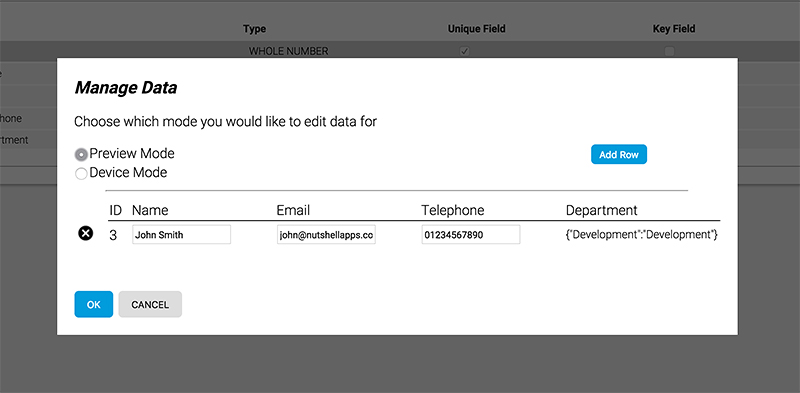Screen dimensions: 800x393
Task: Toggle the Unique Field checkbox in background
Action: [x=465, y=51]
